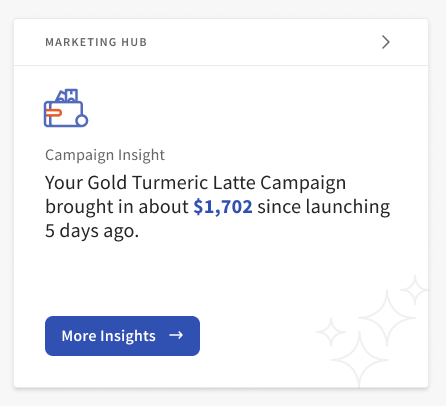Click the small sparkle near card's right edge
Screen dimensions: 446x406
(415, 290)
